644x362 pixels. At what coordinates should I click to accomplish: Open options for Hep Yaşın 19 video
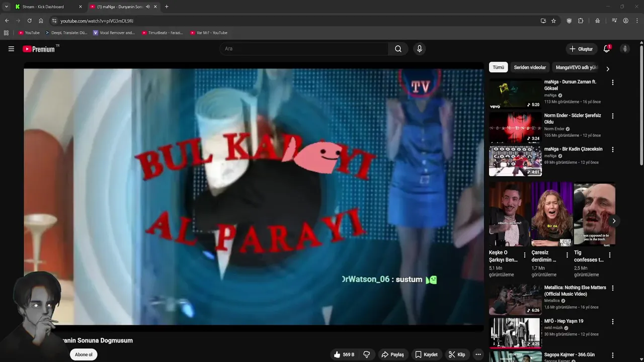612,321
